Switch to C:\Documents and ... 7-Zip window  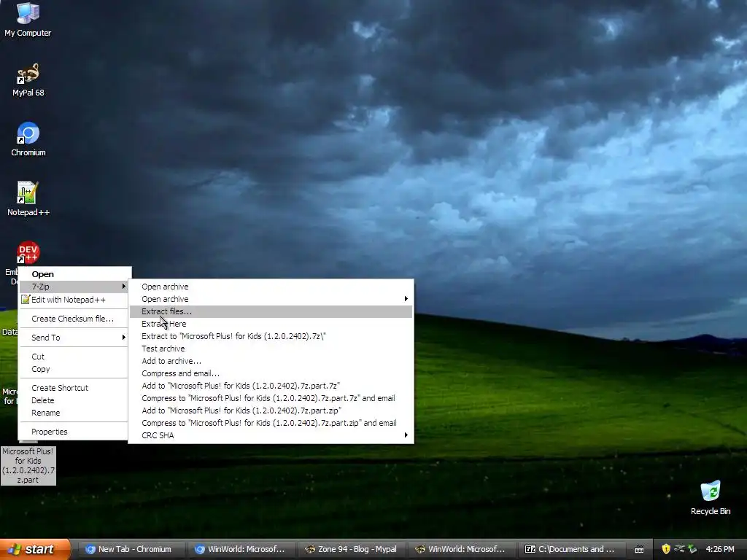click(x=573, y=549)
